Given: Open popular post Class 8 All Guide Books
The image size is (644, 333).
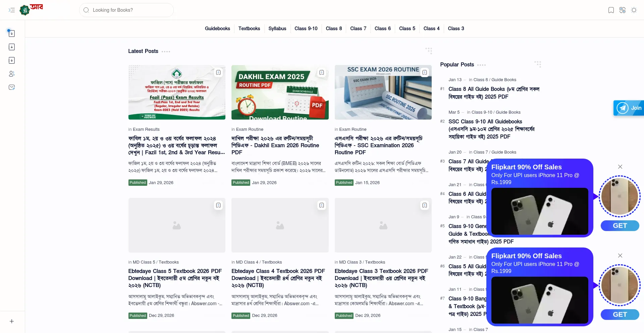Looking at the screenshot, I should tap(494, 93).
